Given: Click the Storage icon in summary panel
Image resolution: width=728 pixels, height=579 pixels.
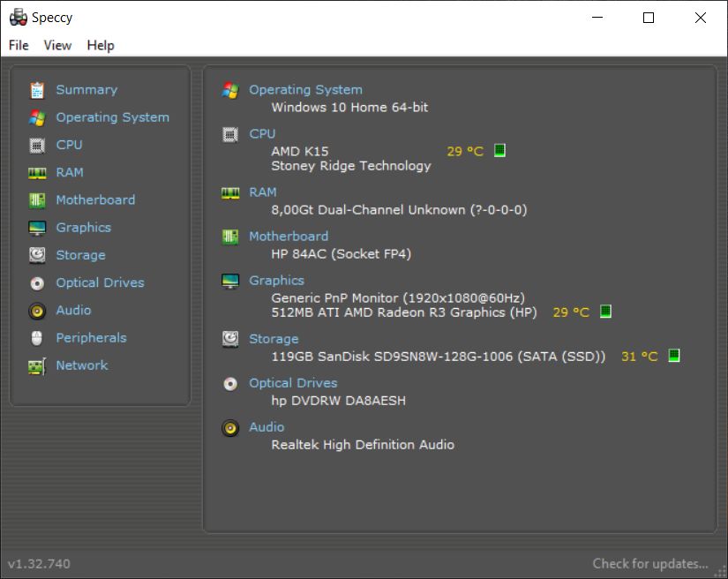Looking at the screenshot, I should pyautogui.click(x=230, y=340).
